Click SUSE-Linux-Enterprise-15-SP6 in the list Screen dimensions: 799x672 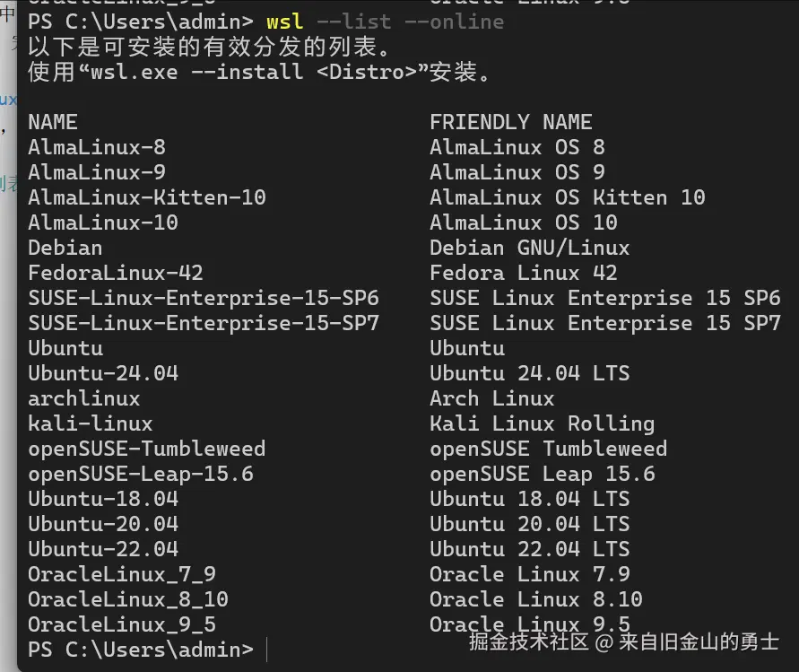(x=204, y=298)
